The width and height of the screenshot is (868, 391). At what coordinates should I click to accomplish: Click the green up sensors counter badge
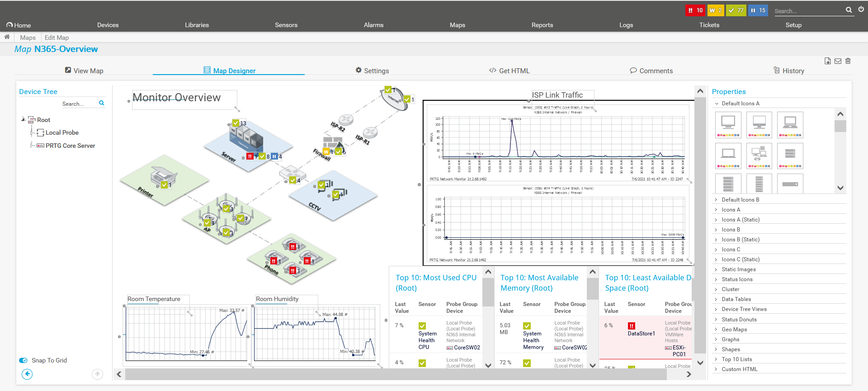pyautogui.click(x=736, y=10)
